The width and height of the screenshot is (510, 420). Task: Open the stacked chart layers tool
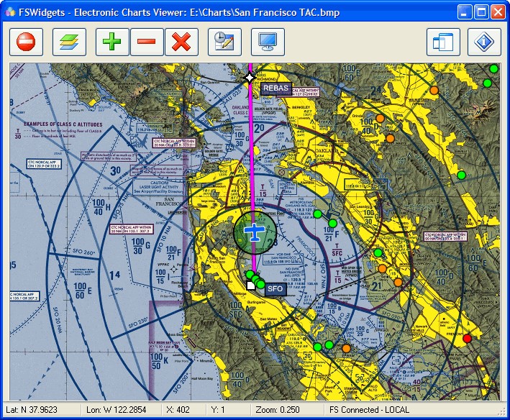pos(69,42)
